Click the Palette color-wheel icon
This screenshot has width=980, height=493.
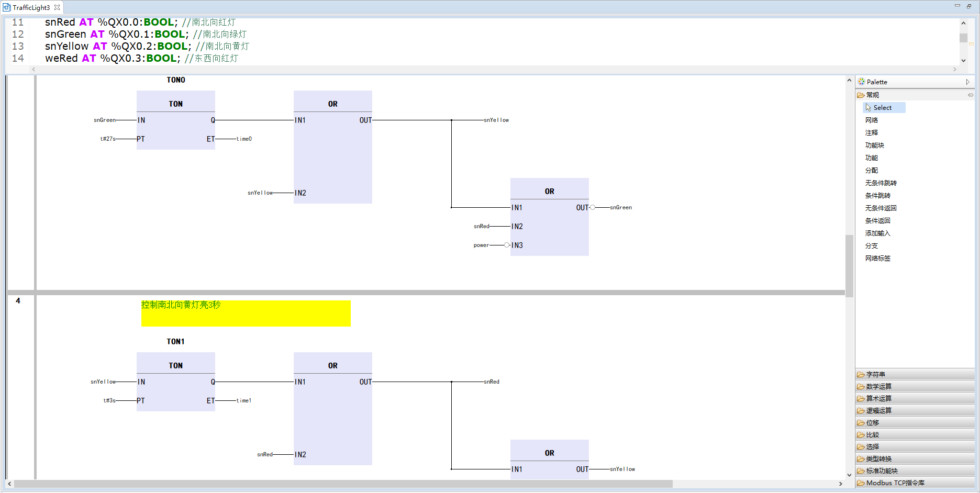[x=861, y=82]
